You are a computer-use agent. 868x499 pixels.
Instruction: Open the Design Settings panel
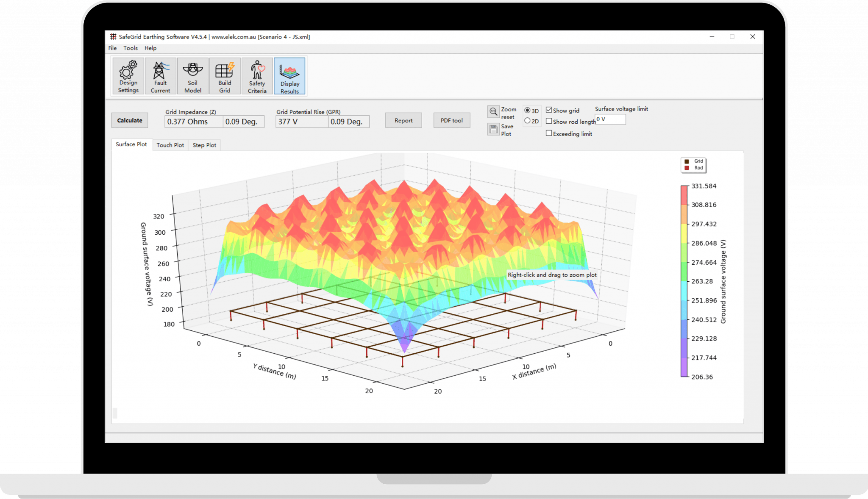(128, 76)
